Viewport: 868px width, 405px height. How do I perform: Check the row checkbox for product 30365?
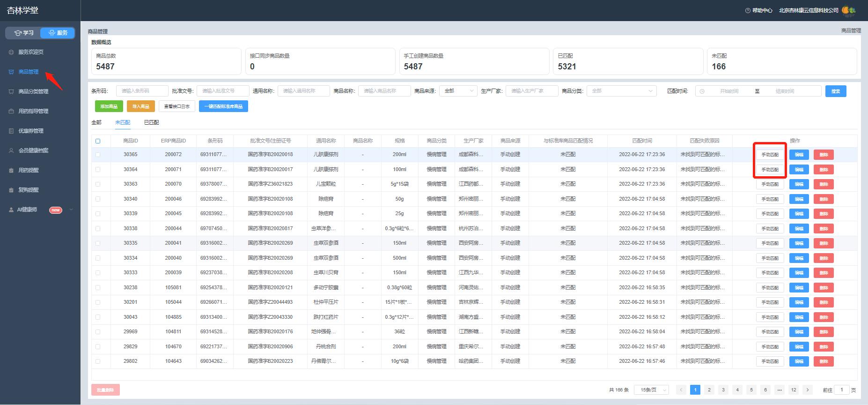(x=98, y=154)
